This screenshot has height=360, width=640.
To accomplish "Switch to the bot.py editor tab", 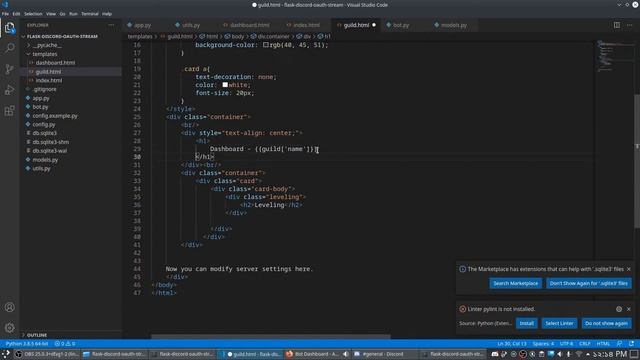I will [401, 25].
